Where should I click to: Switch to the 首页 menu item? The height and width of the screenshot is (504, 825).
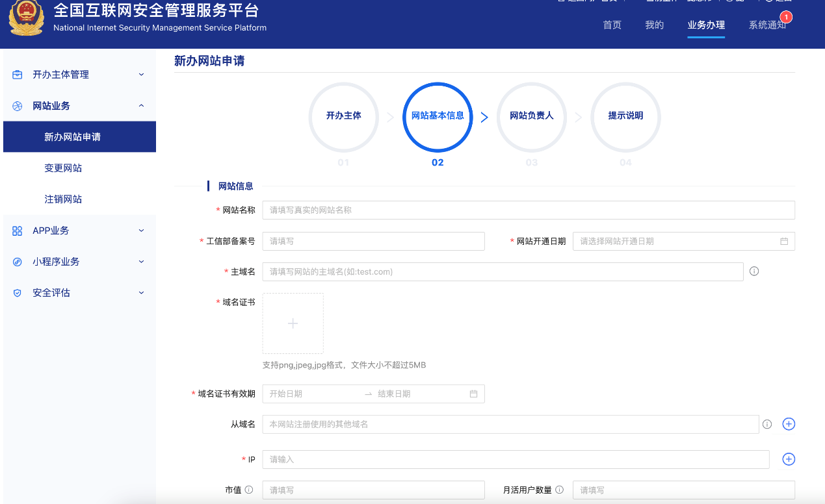611,25
